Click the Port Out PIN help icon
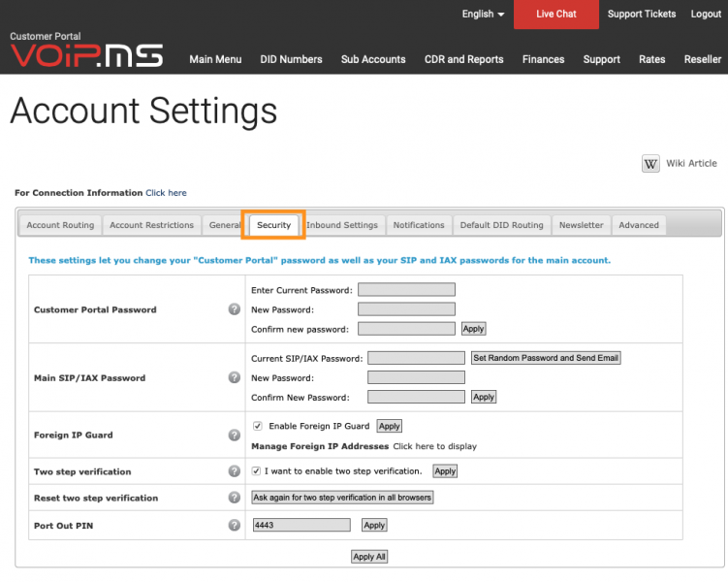Image resolution: width=728 pixels, height=582 pixels. click(x=235, y=526)
